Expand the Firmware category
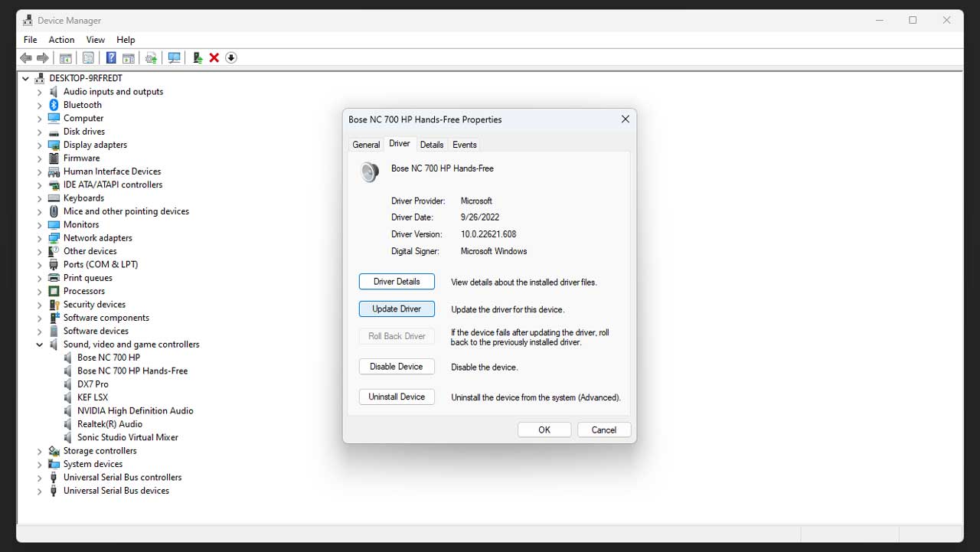The image size is (980, 552). pos(40,158)
